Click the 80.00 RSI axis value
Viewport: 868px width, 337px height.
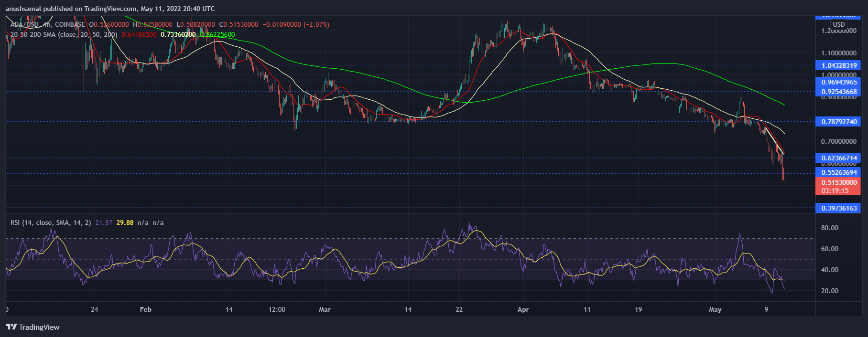830,228
